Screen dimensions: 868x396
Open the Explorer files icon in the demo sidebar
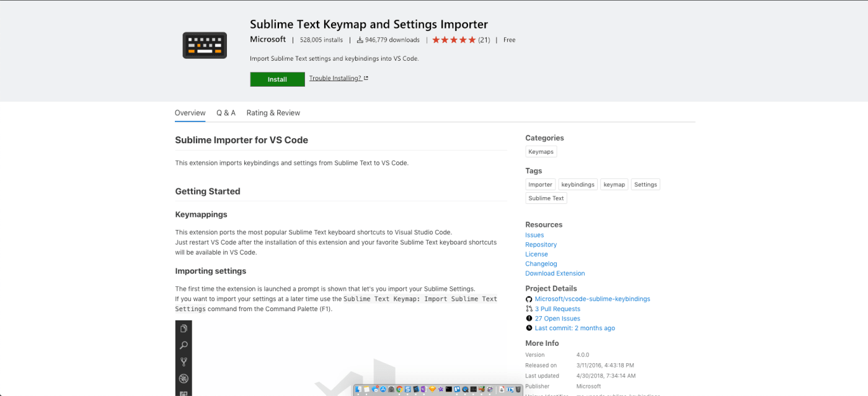tap(184, 328)
